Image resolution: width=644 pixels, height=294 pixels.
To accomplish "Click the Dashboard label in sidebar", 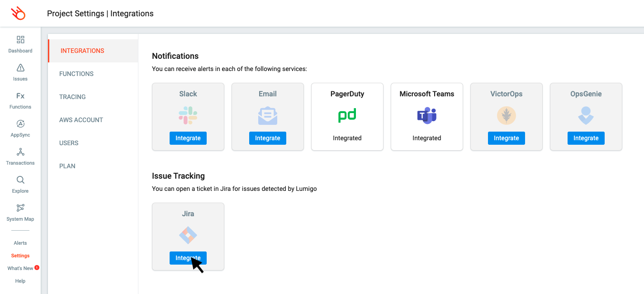I will pos(20,51).
